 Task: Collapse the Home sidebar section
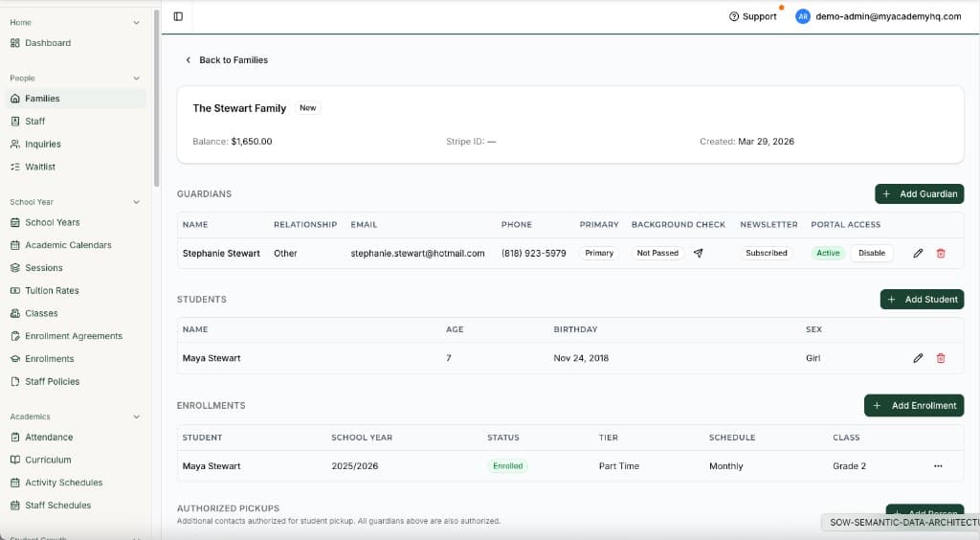(136, 23)
